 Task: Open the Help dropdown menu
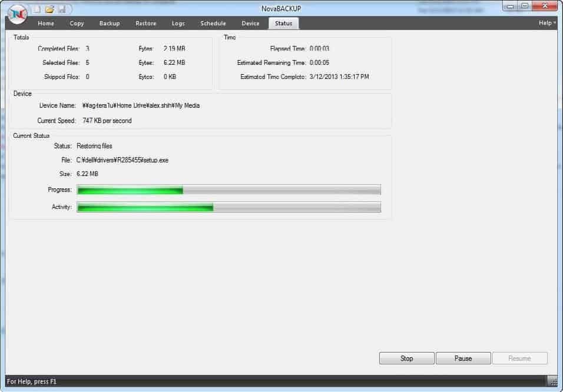pos(547,23)
